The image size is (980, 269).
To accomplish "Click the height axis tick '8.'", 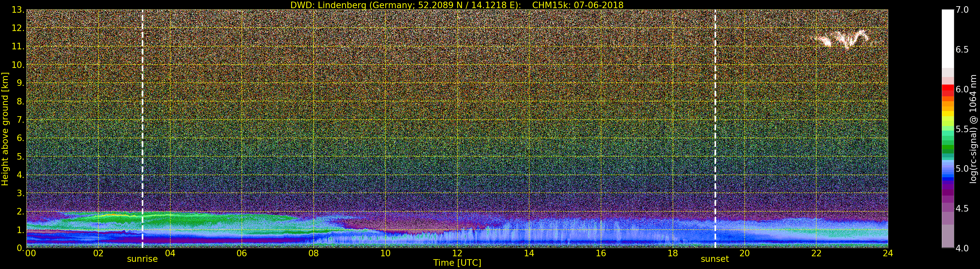I will [21, 102].
